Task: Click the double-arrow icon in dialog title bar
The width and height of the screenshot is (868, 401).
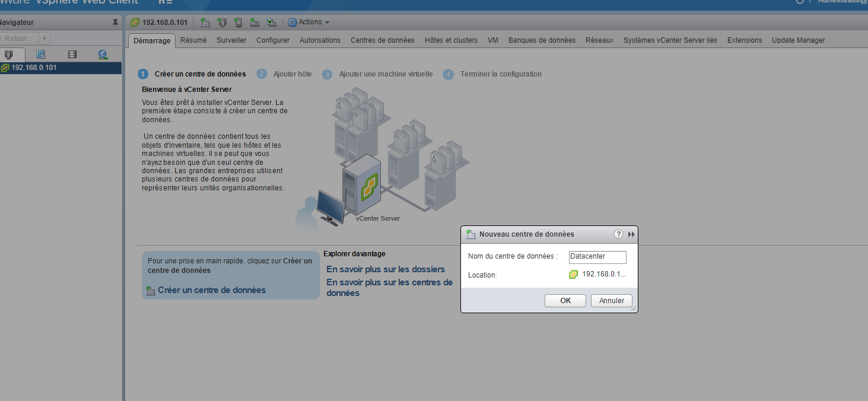Action: [631, 234]
